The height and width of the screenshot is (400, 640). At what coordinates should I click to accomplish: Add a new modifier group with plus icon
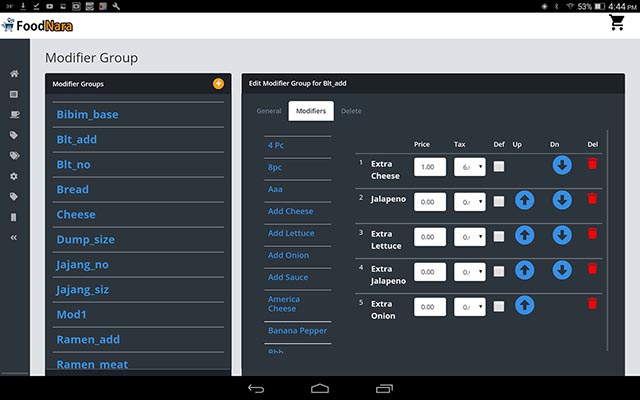(218, 84)
